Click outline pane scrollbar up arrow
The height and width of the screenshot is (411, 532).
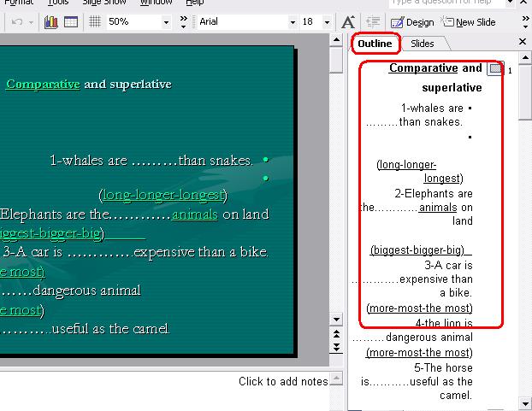[525, 57]
